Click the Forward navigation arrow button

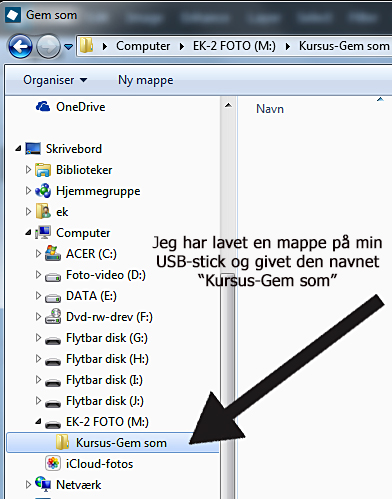click(48, 47)
